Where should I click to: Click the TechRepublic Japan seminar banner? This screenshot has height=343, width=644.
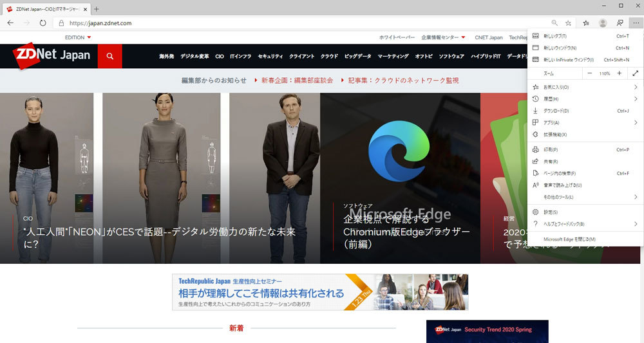pos(320,292)
